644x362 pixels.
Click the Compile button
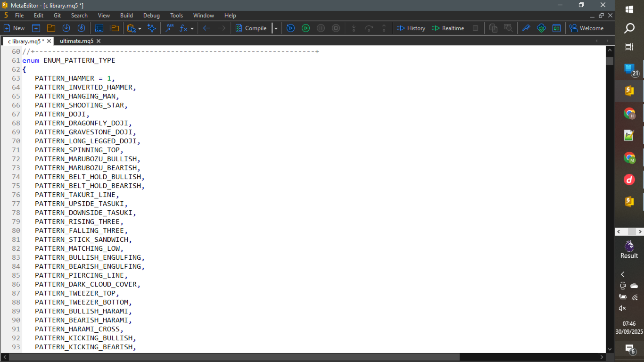tap(251, 28)
